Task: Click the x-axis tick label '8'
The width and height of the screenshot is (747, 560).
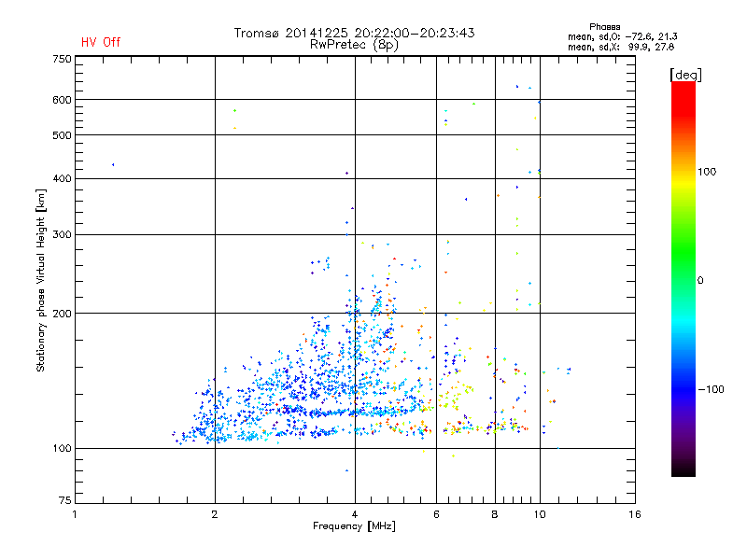Action: [x=495, y=514]
